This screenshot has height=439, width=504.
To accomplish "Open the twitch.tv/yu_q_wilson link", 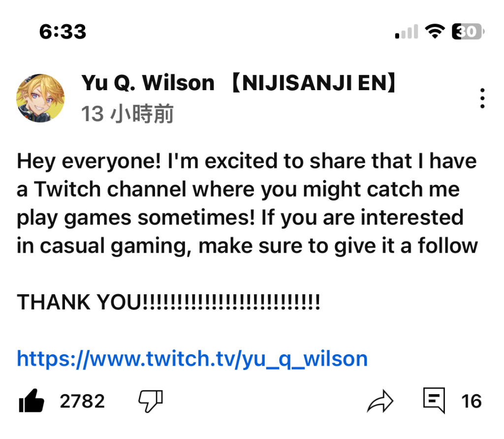I will coord(192,359).
